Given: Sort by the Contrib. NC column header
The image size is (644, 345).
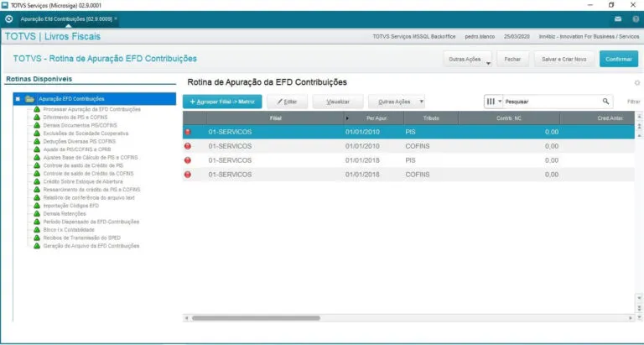Looking at the screenshot, I should 509,118.
